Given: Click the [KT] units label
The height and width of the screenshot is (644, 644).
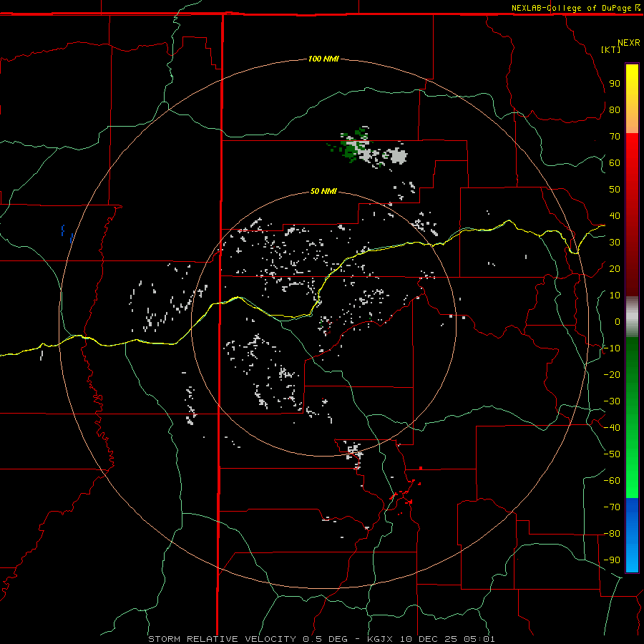Looking at the screenshot, I should click(610, 49).
